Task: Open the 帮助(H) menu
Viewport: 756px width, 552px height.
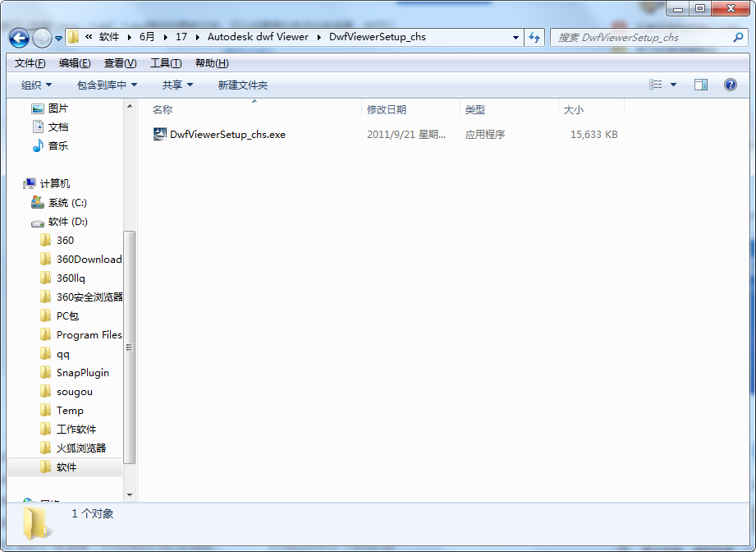Action: point(212,63)
